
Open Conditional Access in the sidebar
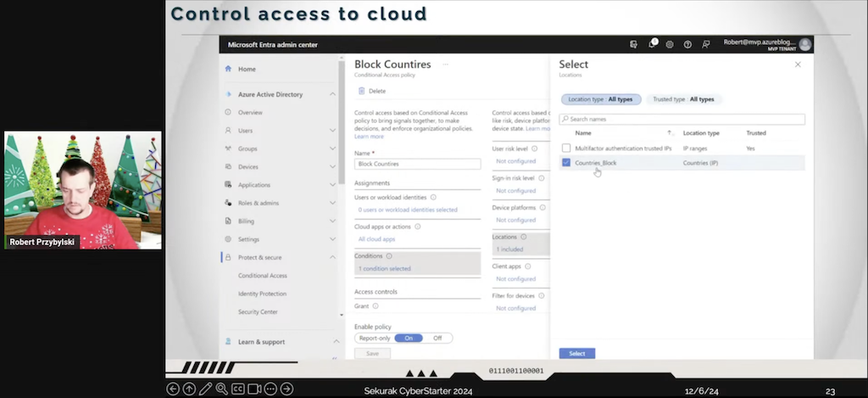click(262, 276)
